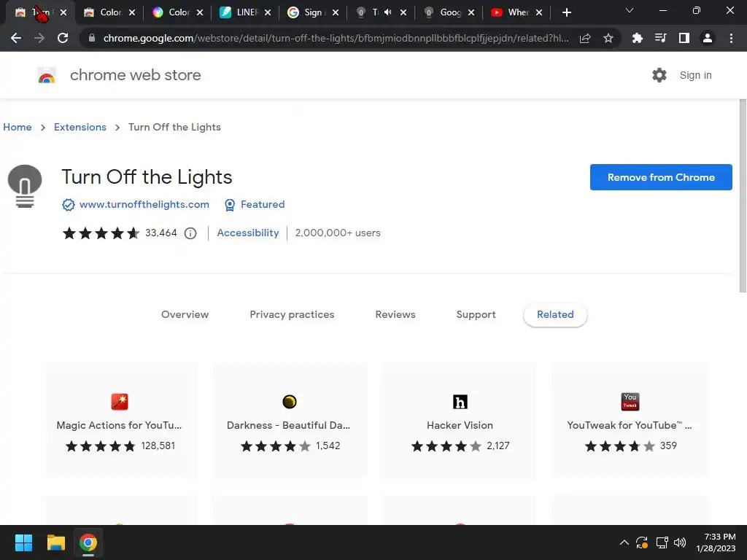Reload the current page
This screenshot has width=747, height=560.
pyautogui.click(x=63, y=38)
